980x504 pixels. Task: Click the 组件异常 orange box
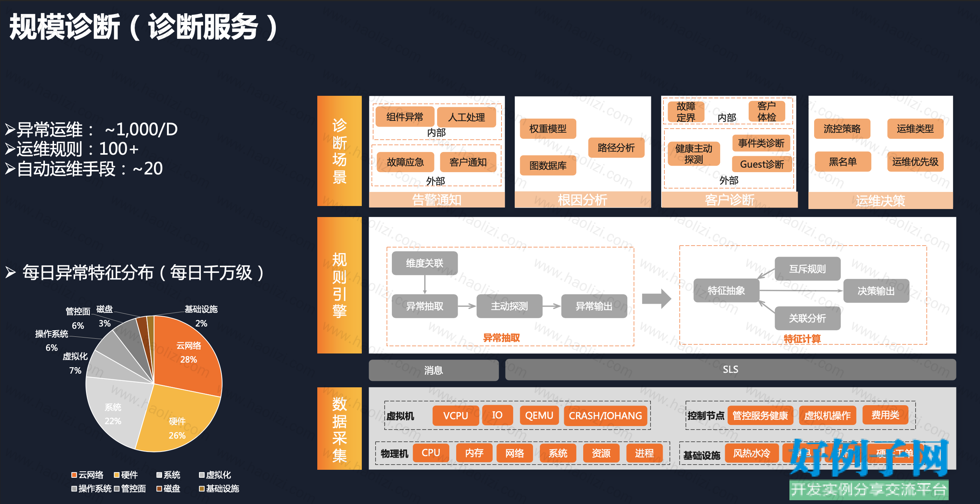click(405, 117)
